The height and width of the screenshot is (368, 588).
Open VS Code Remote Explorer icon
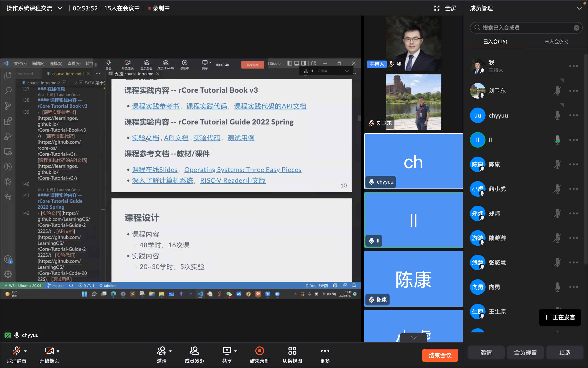[8, 152]
